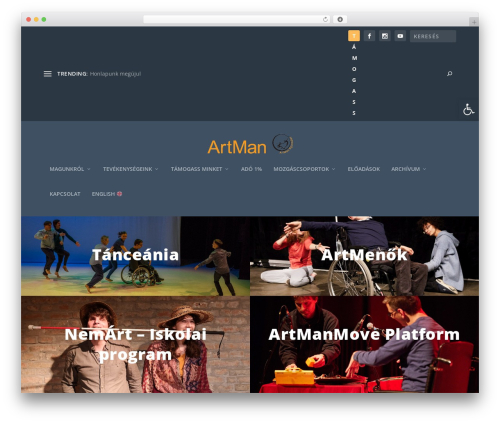Open NemArt – Iskolai program tile

(135, 344)
